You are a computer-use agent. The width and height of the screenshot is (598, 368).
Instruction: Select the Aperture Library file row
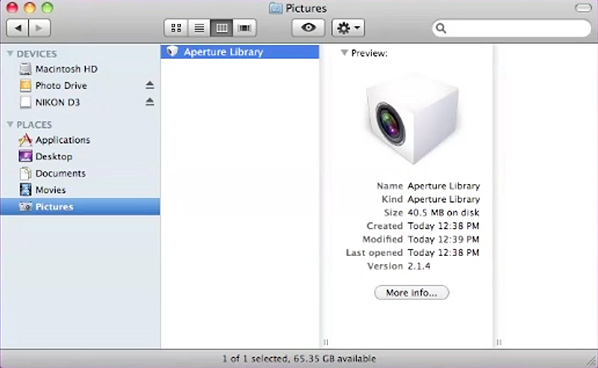click(240, 52)
